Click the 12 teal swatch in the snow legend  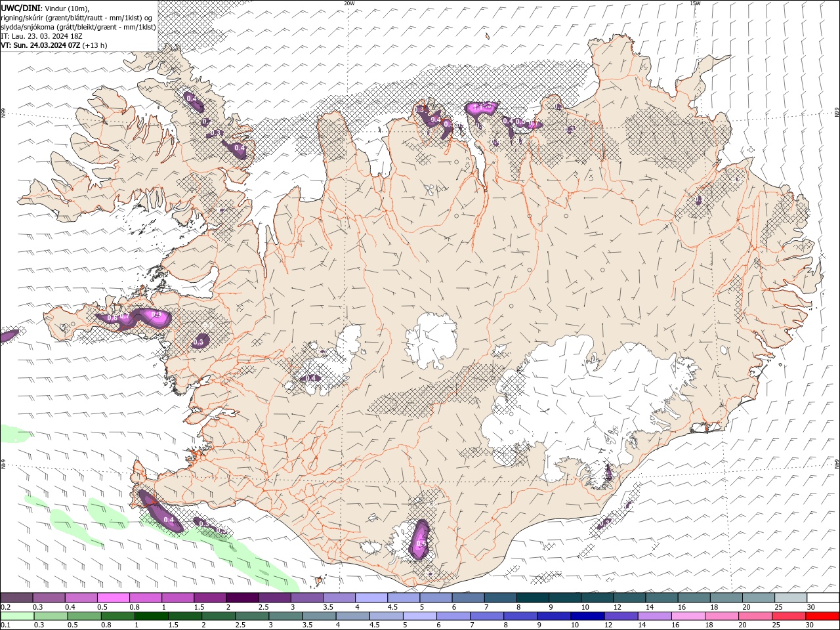click(x=629, y=598)
